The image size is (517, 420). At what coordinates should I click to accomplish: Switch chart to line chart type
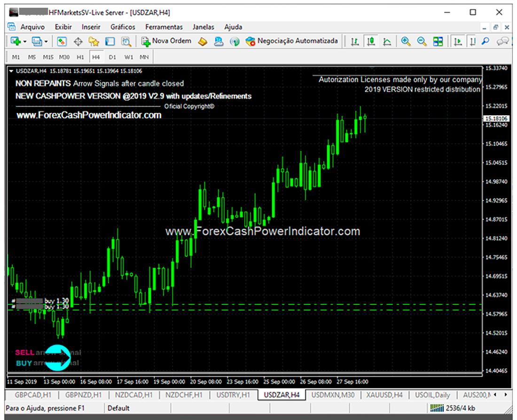(387, 41)
